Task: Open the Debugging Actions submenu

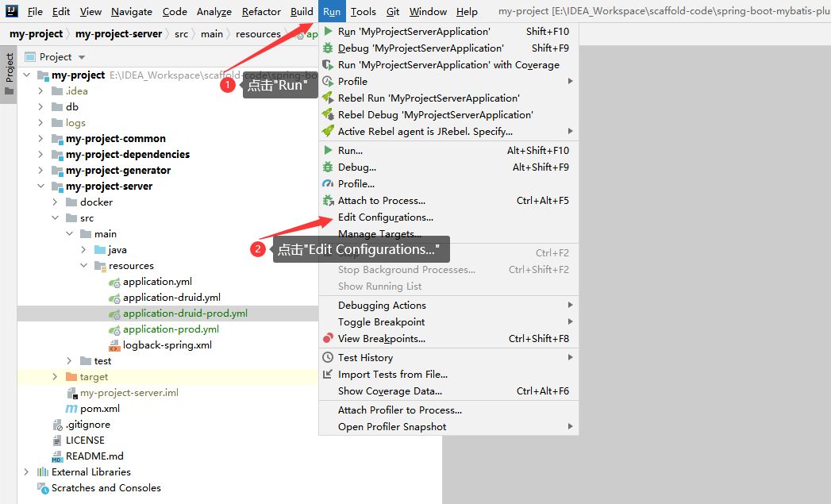Action: [x=382, y=306]
